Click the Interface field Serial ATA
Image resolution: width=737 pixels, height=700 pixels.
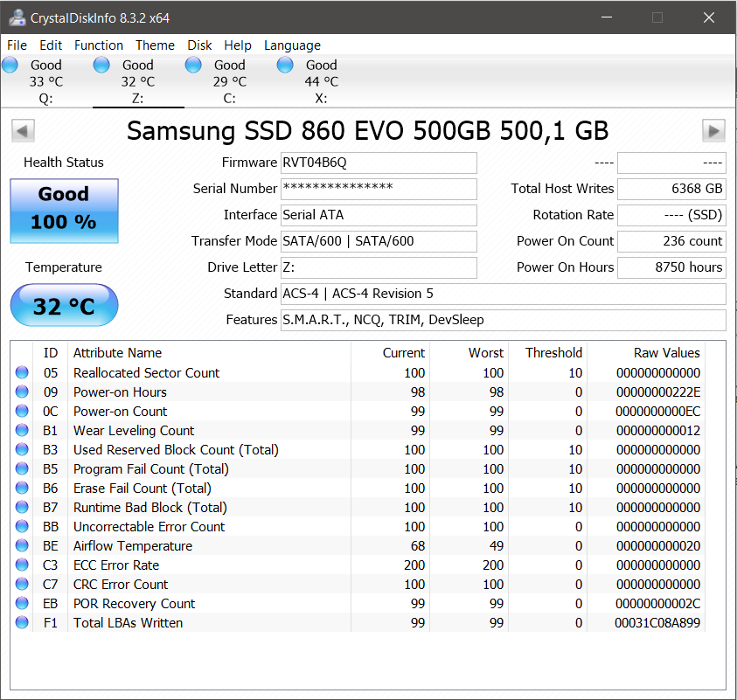coord(379,215)
